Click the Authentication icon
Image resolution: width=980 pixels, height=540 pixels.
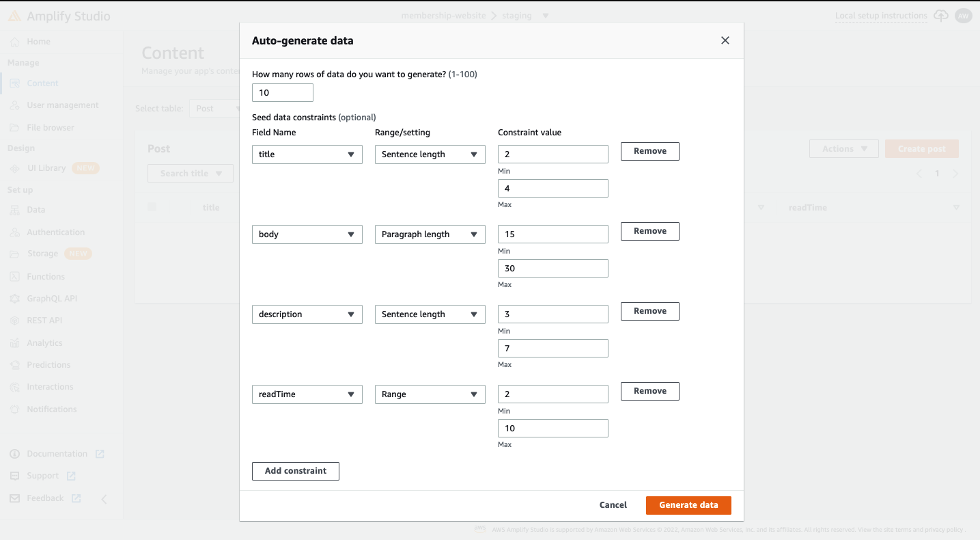tap(14, 232)
